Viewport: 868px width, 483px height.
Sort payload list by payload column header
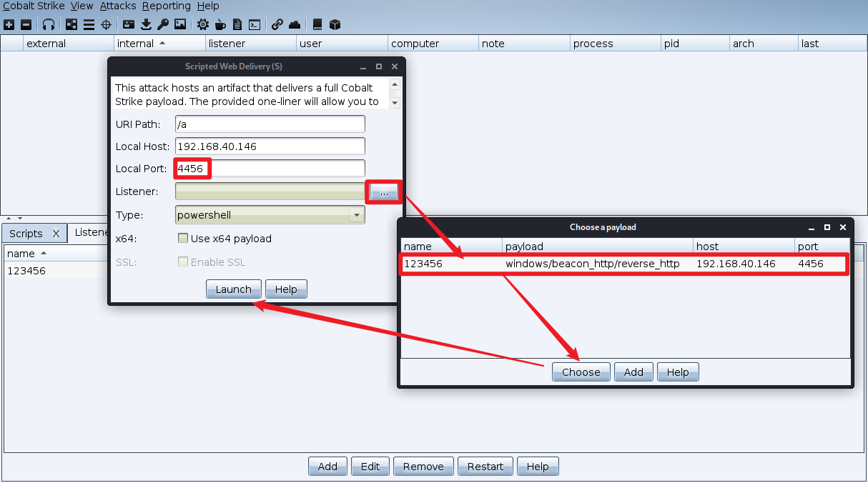[598, 247]
